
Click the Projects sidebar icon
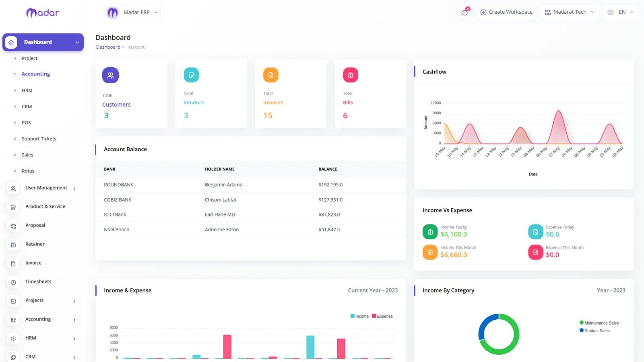pos(13,301)
